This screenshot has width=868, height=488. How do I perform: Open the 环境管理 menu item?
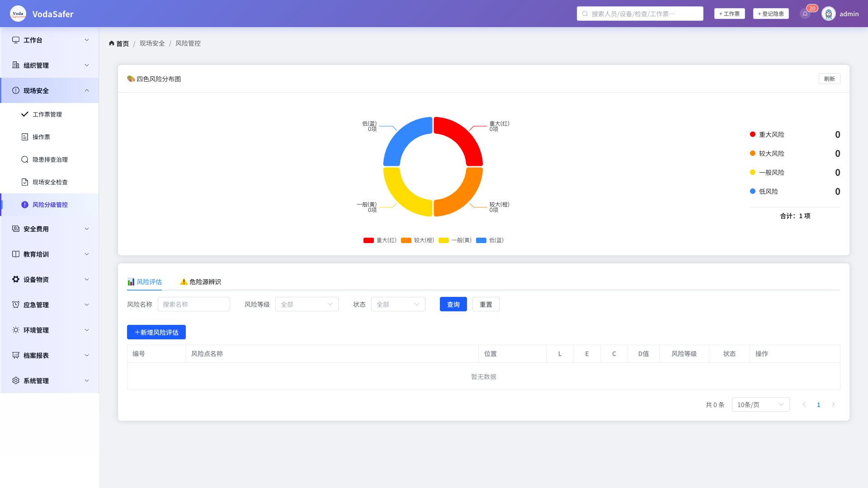[x=49, y=330]
